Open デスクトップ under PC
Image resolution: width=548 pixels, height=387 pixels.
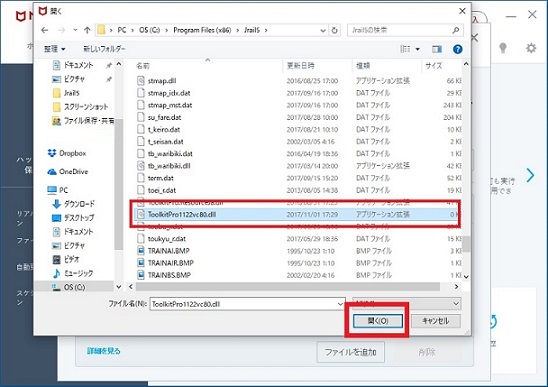pos(79,218)
